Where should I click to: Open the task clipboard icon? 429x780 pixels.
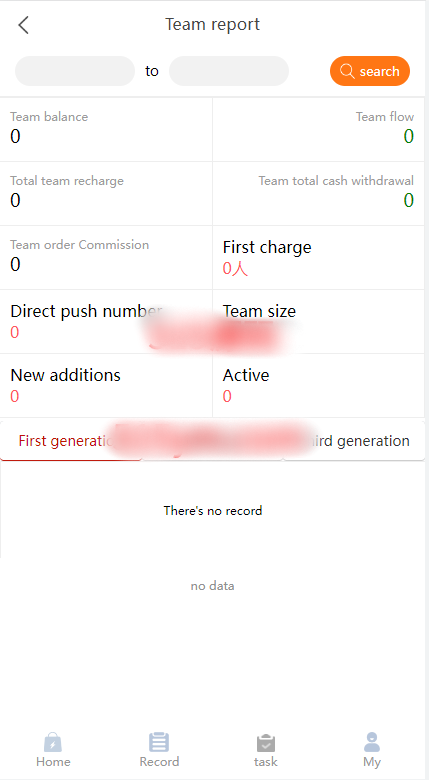point(266,743)
